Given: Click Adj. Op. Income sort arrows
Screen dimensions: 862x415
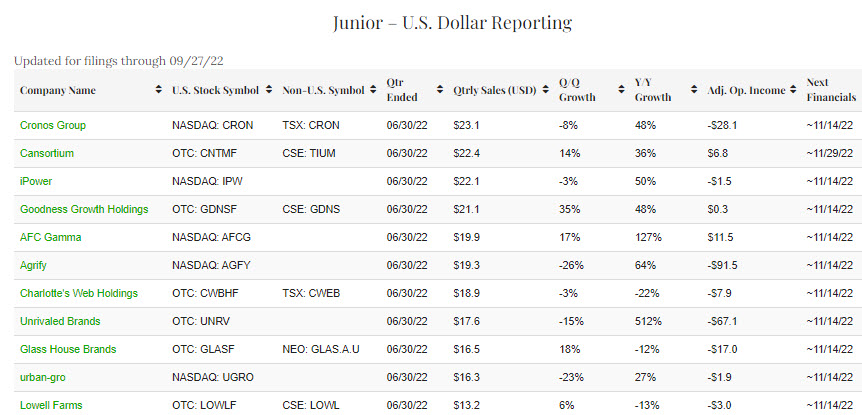Looking at the screenshot, I should (x=793, y=90).
